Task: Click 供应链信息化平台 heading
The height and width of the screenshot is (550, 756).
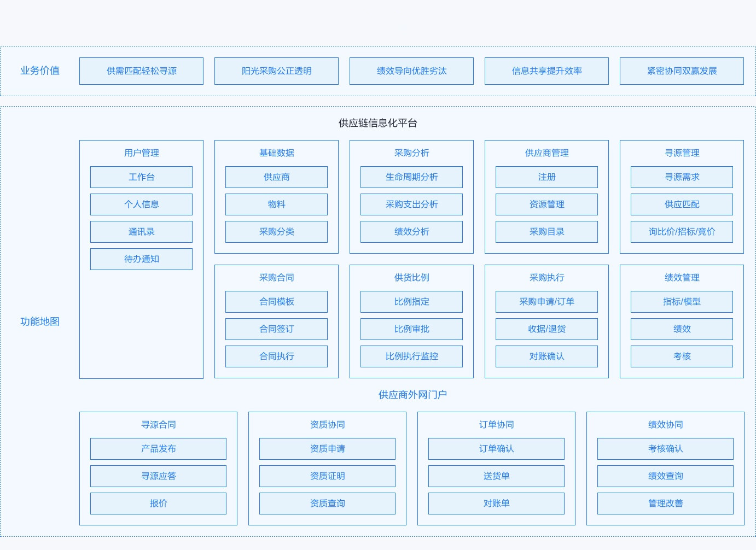Action: (378, 123)
